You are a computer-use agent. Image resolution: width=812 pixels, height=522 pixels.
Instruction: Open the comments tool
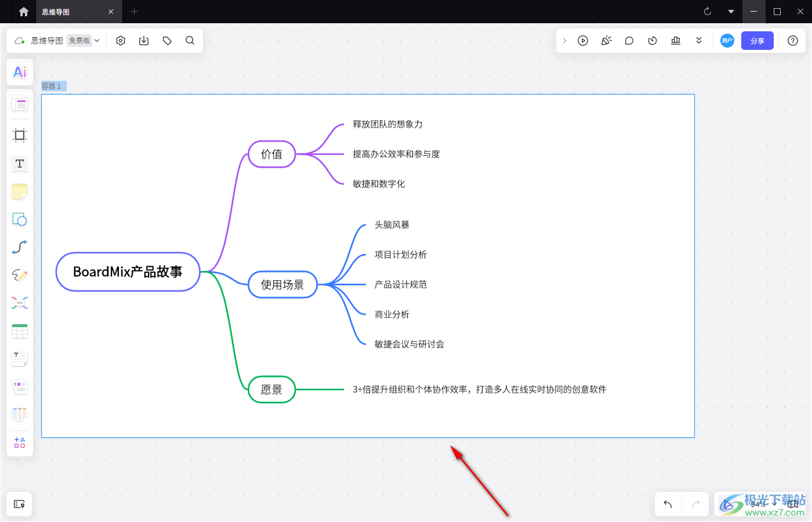click(629, 41)
